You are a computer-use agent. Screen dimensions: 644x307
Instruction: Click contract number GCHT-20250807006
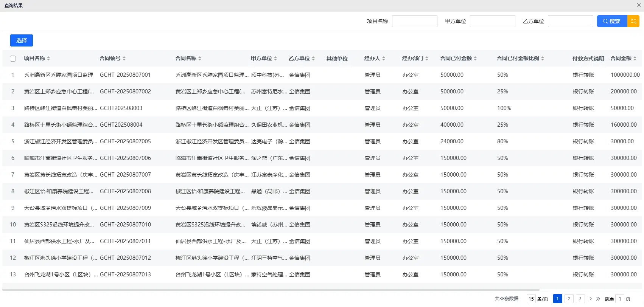pos(125,158)
